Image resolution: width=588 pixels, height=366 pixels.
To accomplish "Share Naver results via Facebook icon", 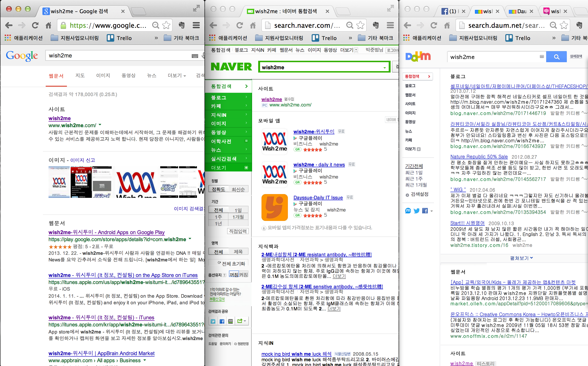I will point(222,321).
